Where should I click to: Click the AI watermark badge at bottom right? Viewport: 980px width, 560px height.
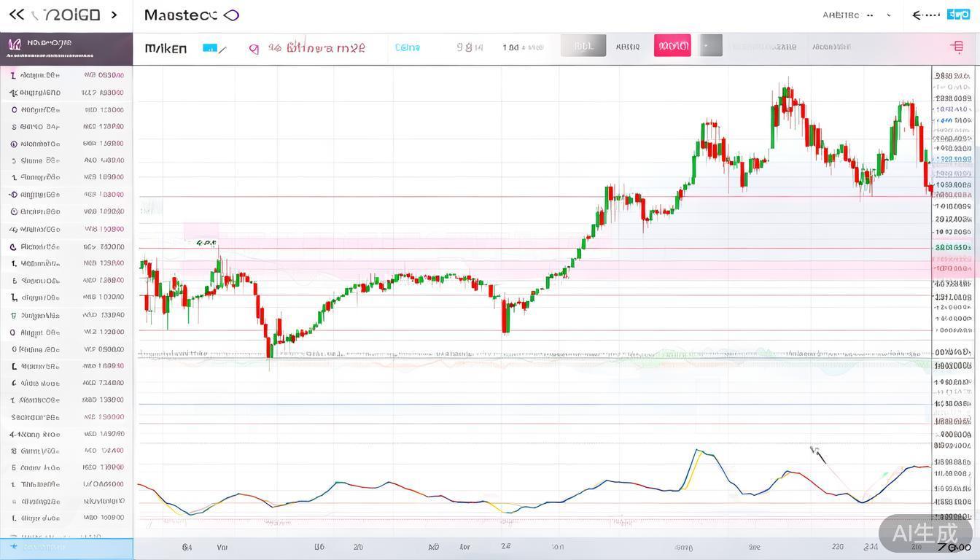[925, 532]
